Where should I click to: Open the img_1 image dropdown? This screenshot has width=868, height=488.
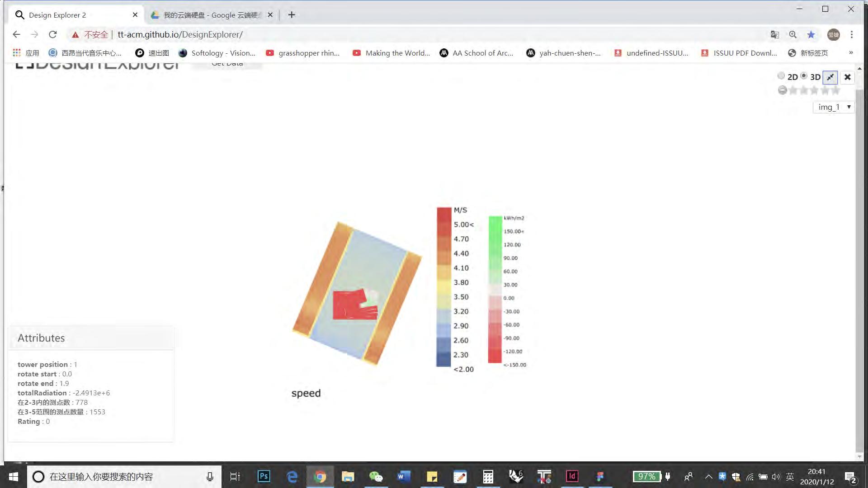click(x=834, y=107)
